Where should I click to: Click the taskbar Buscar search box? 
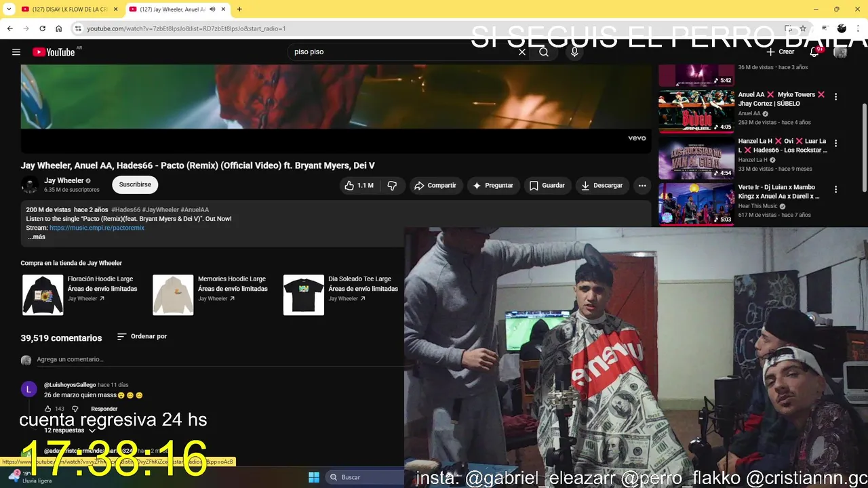point(366,477)
